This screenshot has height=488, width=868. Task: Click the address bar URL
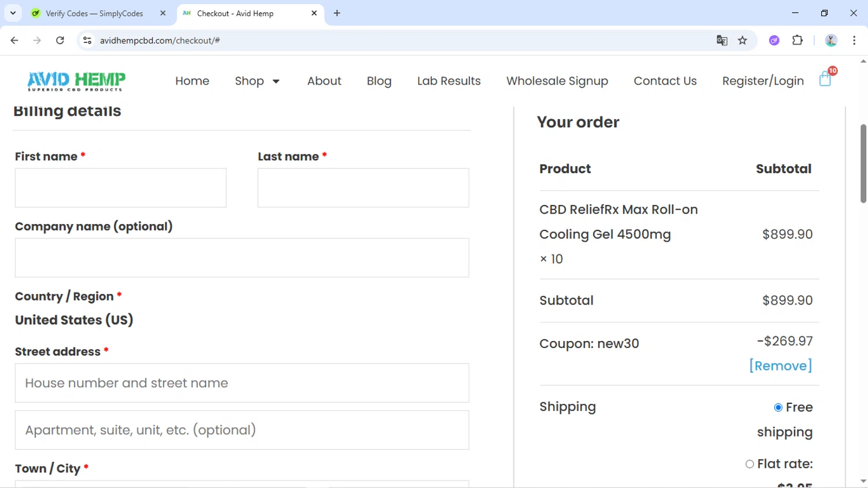tap(160, 41)
